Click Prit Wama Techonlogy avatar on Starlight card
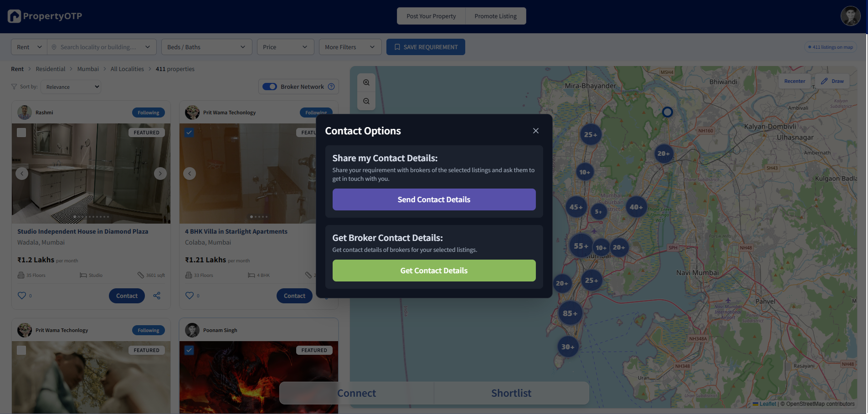This screenshot has height=414, width=868. click(x=192, y=112)
